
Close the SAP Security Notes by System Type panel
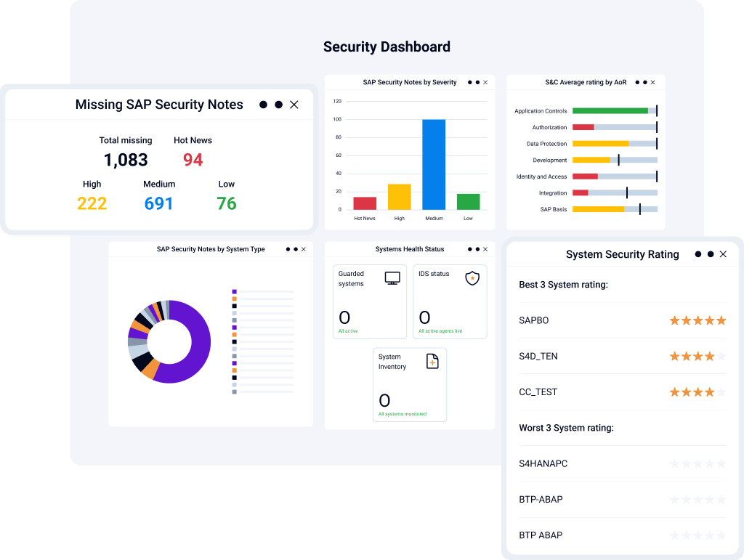tap(304, 249)
